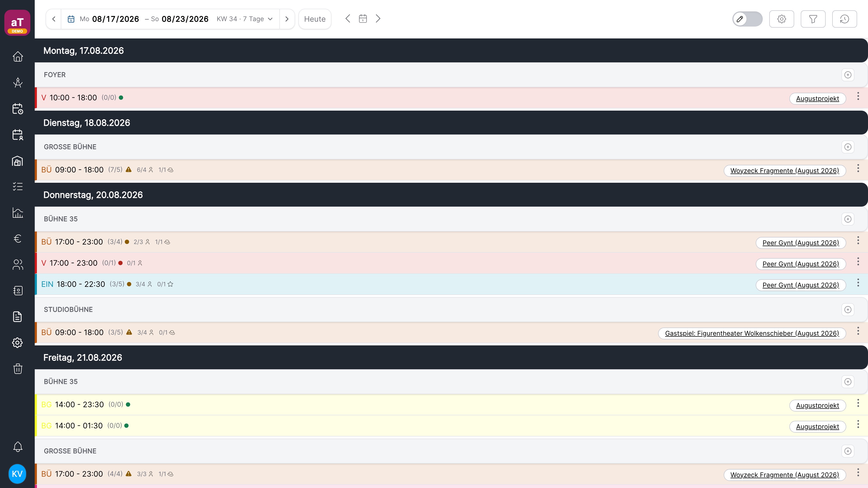Add entry to STUDIOBÜHNE

click(x=848, y=310)
